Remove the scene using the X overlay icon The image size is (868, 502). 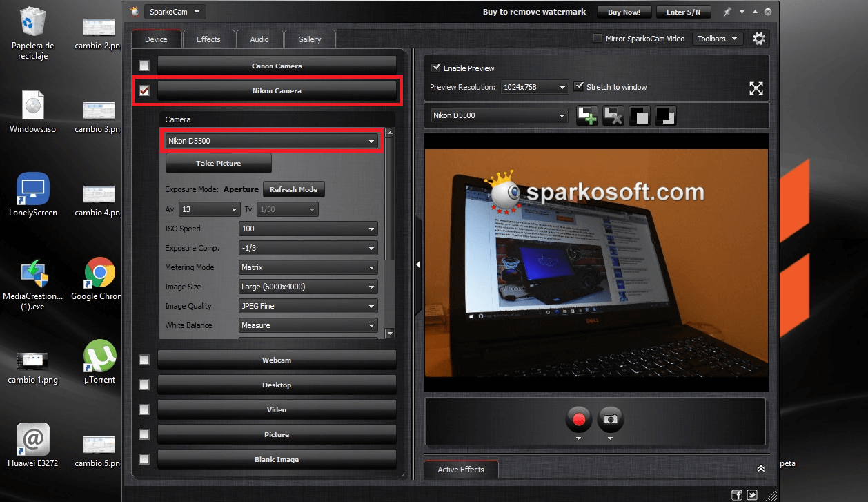point(613,116)
